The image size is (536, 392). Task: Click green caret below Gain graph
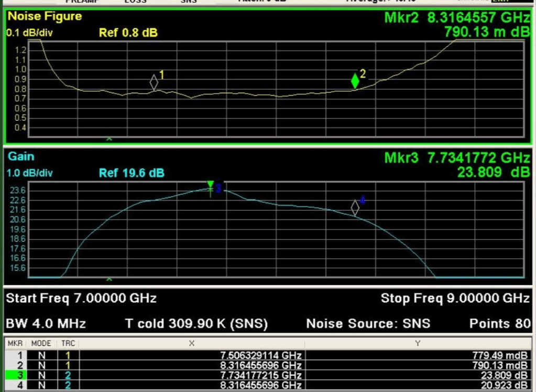click(x=109, y=280)
